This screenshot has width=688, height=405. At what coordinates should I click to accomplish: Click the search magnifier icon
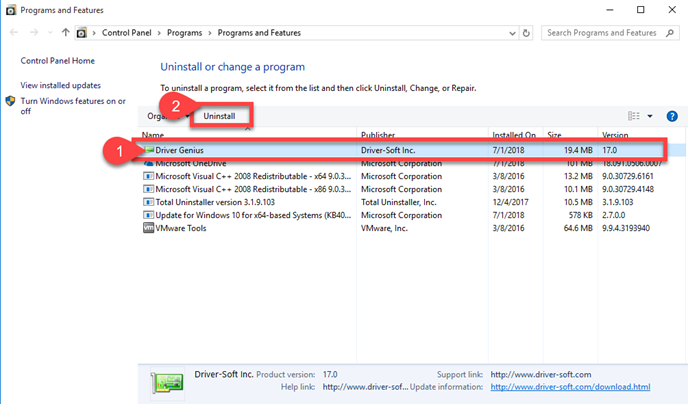(x=670, y=33)
